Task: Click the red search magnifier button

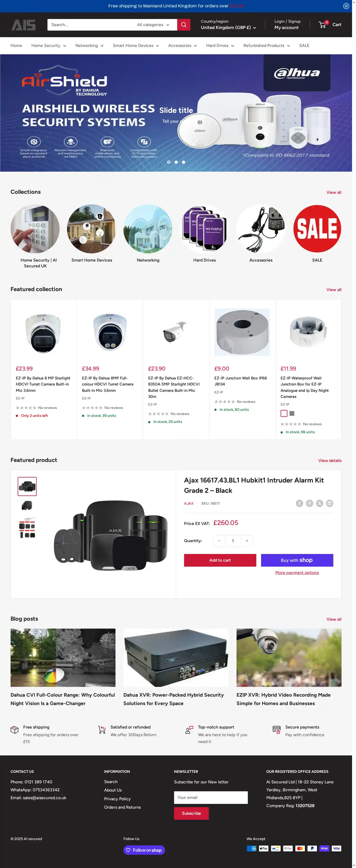Action: 184,25
